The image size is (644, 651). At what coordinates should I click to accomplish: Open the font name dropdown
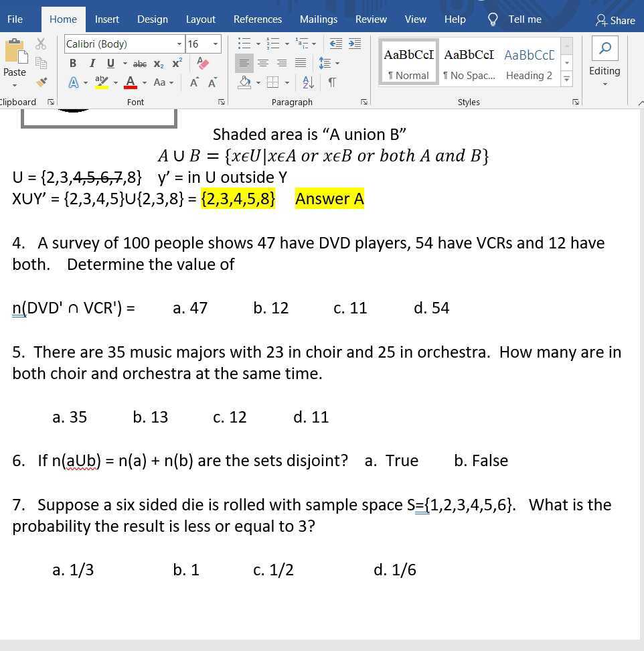pyautogui.click(x=179, y=44)
